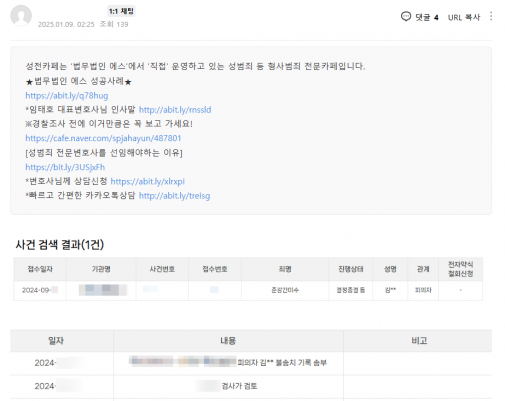Click the comment speech bubble icon
Image resolution: width=505 pixels, height=401 pixels.
[406, 17]
